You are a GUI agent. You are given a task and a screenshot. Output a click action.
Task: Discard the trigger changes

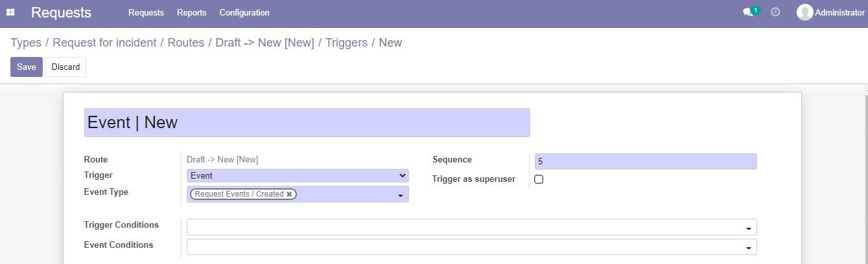point(65,67)
